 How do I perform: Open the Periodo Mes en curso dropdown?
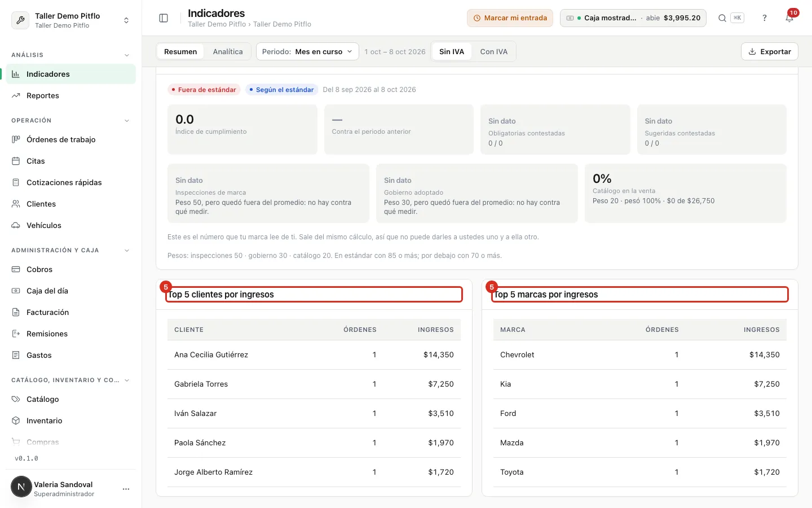[x=307, y=51]
